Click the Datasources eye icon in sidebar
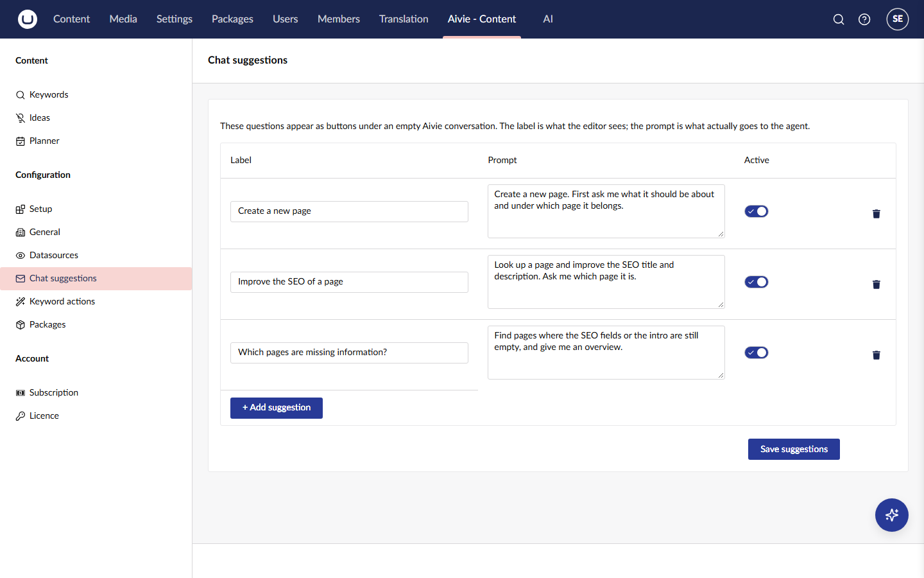Viewport: 924px width, 578px height. 21,256
